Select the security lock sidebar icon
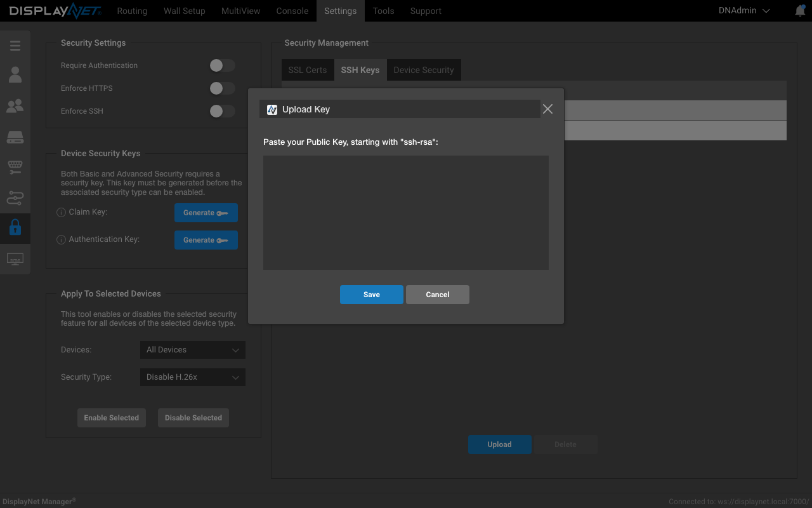Viewport: 812px width, 508px height. coord(15,227)
